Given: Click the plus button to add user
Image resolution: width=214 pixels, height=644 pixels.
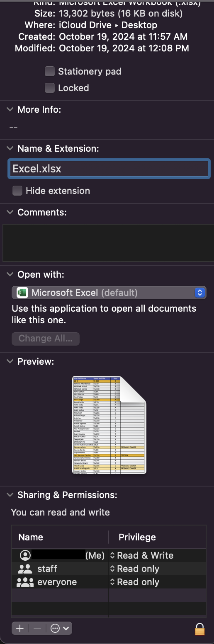Looking at the screenshot, I should tap(20, 629).
